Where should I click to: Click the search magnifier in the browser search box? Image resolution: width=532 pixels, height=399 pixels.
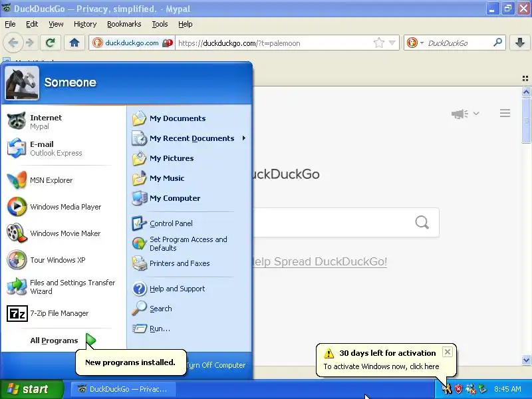(497, 43)
